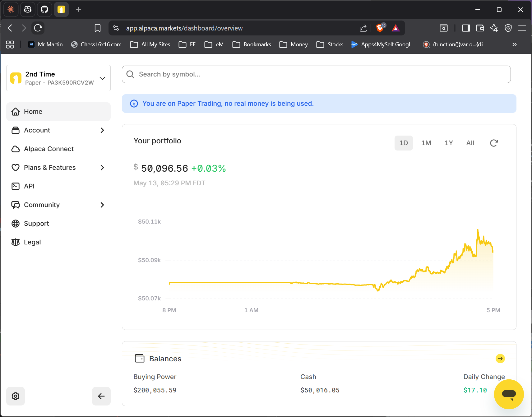This screenshot has height=417, width=532.
Task: Switch to the Claude asterisk tab
Action: click(11, 10)
